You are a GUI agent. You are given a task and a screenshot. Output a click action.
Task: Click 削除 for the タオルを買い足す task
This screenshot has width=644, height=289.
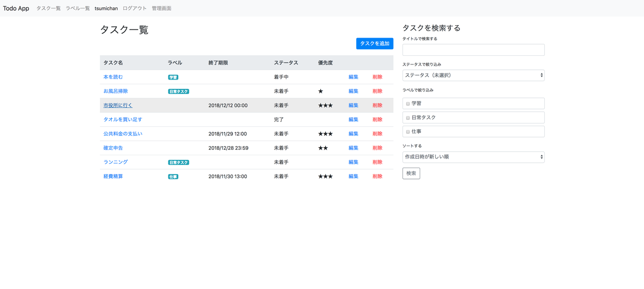click(377, 119)
